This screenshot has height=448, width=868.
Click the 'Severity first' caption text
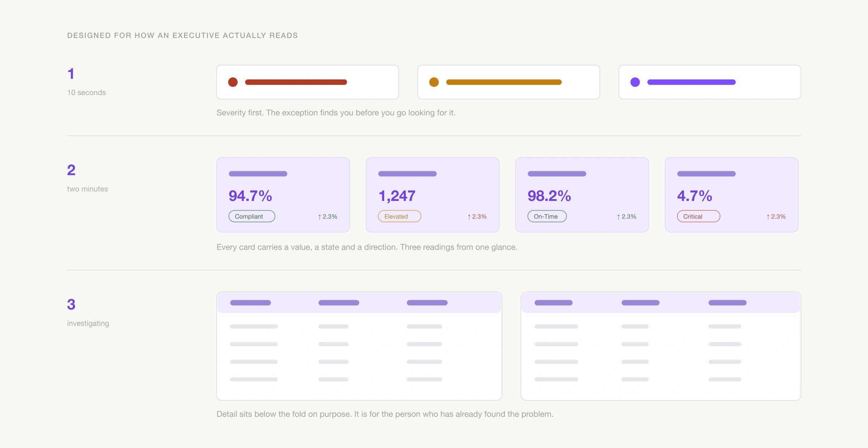(336, 113)
